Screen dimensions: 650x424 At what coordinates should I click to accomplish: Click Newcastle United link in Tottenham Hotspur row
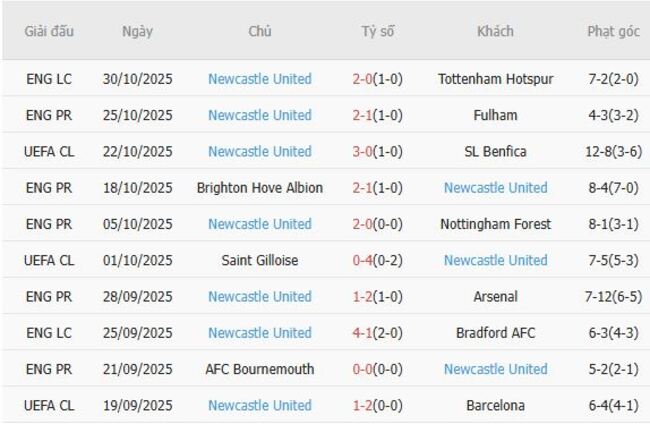pos(260,79)
